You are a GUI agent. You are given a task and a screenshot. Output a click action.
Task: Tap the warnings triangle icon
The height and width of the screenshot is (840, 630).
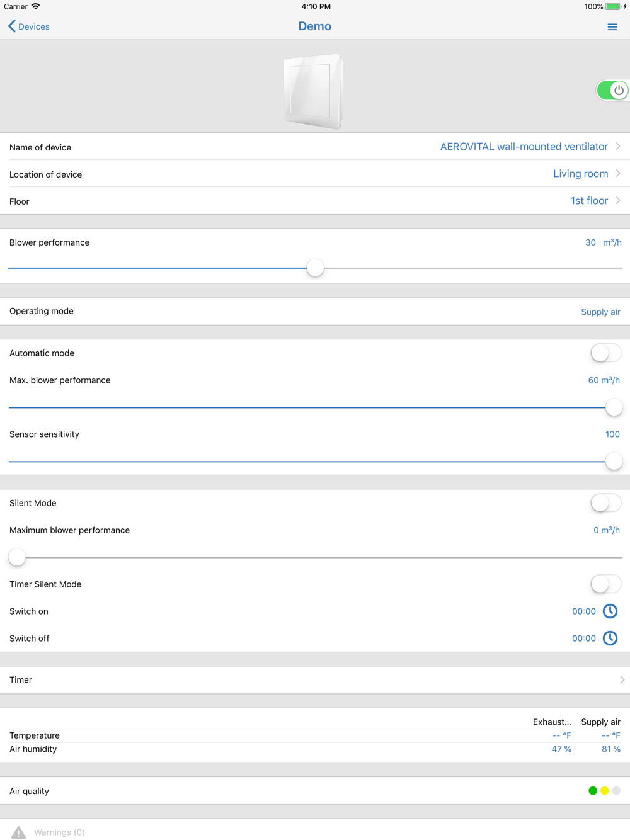[19, 832]
